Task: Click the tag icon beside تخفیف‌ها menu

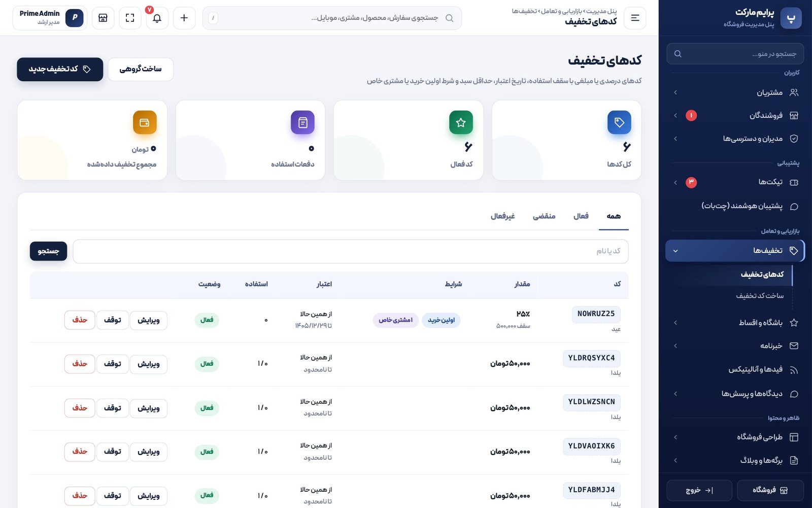Action: tap(794, 250)
